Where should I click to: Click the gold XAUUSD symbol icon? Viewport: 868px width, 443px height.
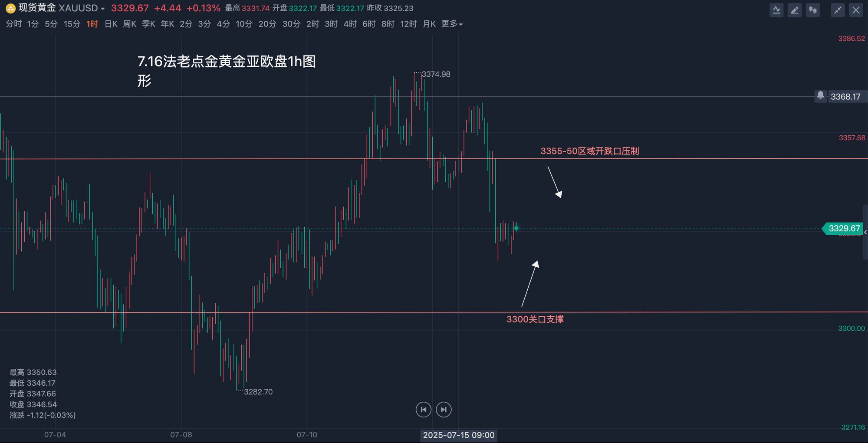click(10, 8)
